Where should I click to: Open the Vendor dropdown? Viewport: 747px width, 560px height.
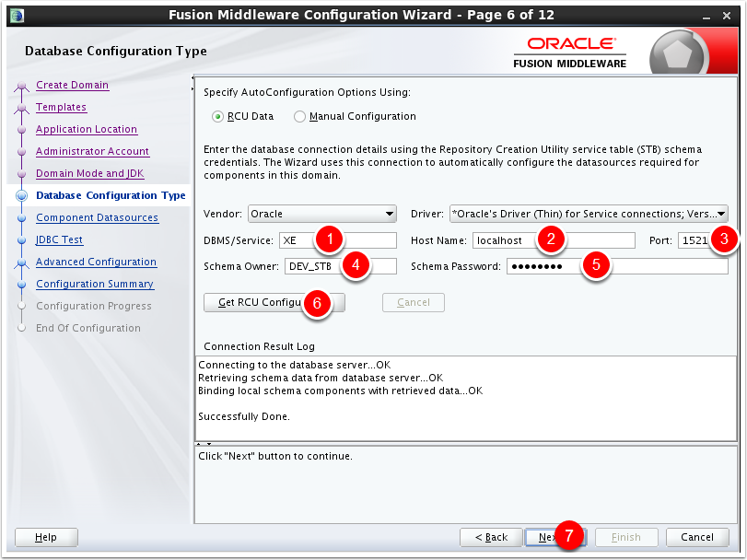[x=322, y=214]
